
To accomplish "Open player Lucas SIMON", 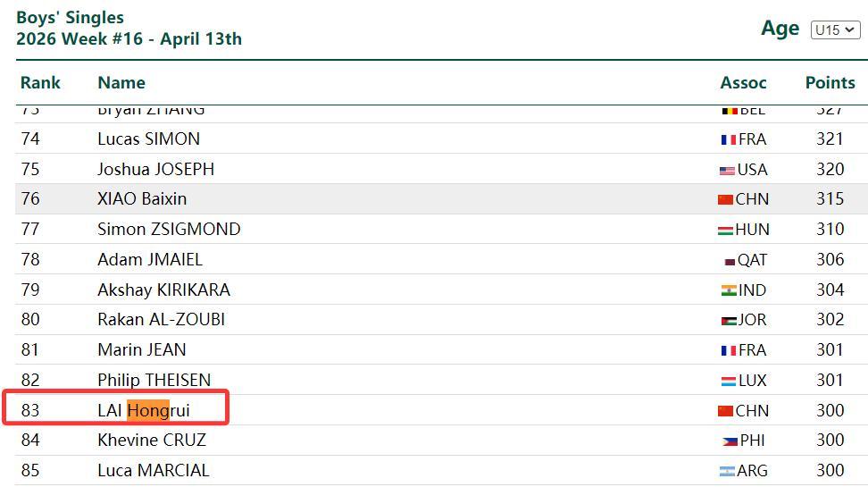I will pos(148,139).
